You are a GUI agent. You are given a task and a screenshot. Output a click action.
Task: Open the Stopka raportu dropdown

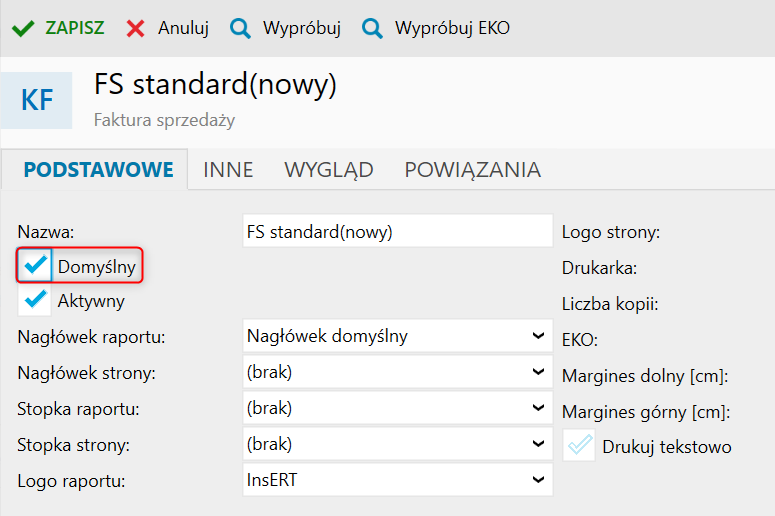tap(398, 408)
